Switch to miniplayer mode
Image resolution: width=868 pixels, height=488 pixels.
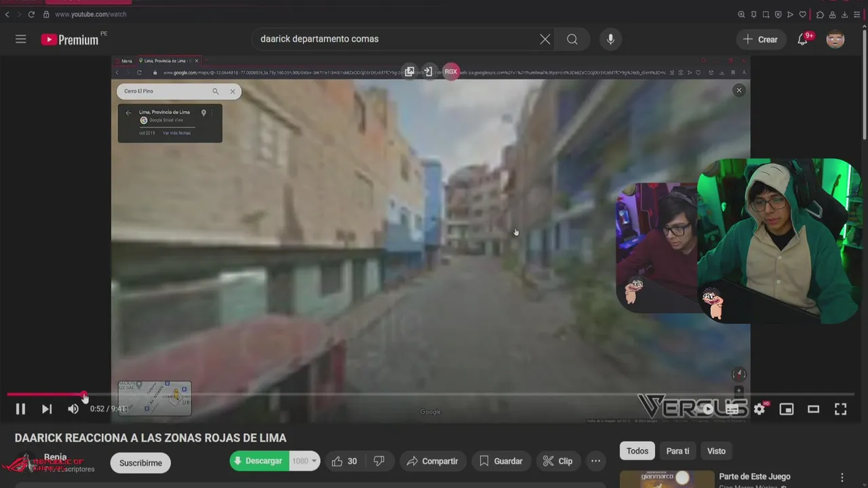[x=787, y=409]
